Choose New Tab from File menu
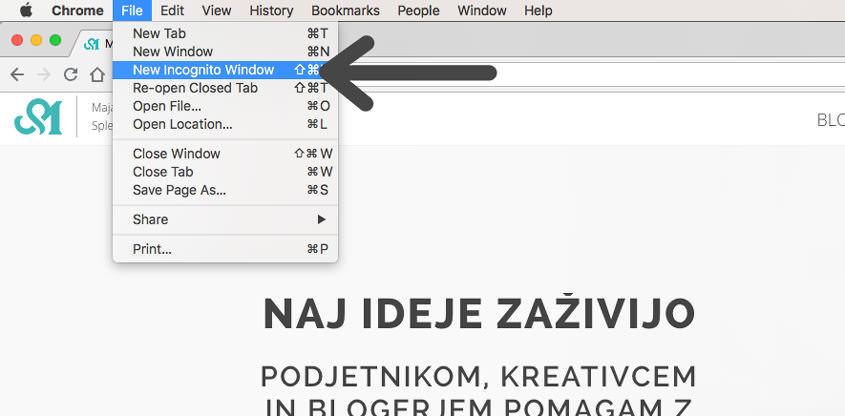 (x=225, y=33)
